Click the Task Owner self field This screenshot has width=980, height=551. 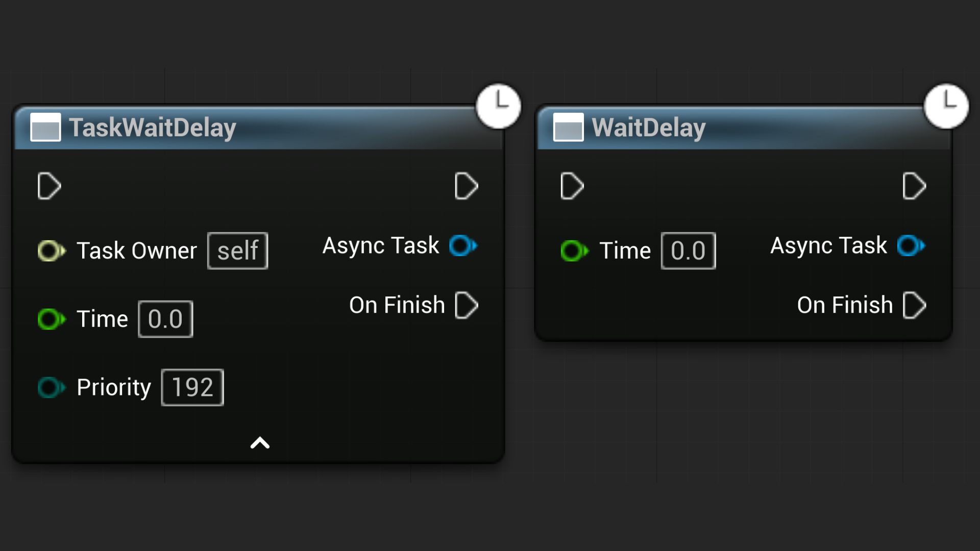[237, 251]
